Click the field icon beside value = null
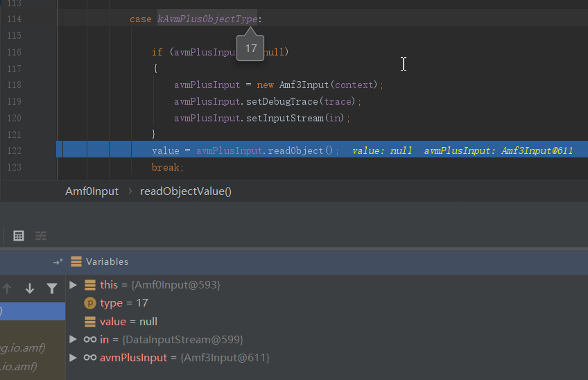 (89, 322)
